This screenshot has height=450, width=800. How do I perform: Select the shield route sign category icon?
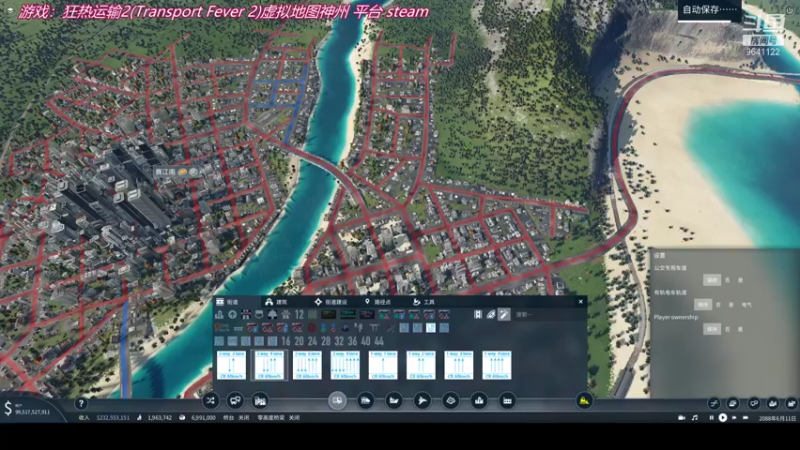point(259,314)
